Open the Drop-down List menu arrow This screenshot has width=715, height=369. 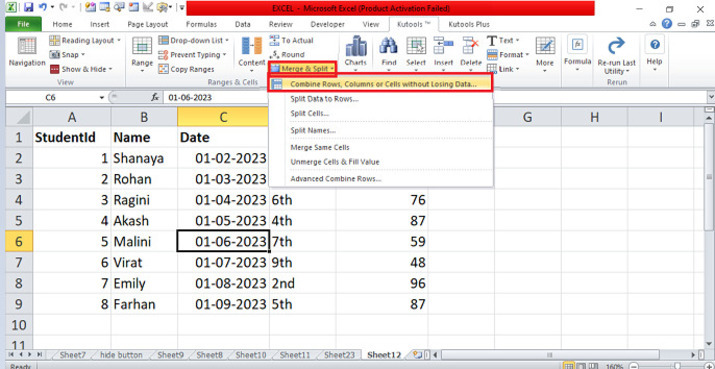tap(227, 40)
